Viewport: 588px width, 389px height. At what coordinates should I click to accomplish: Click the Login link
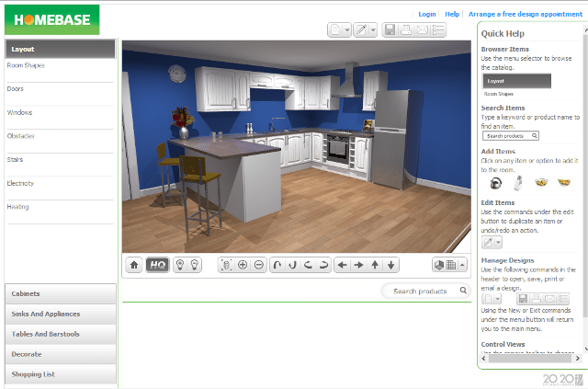[x=426, y=14]
